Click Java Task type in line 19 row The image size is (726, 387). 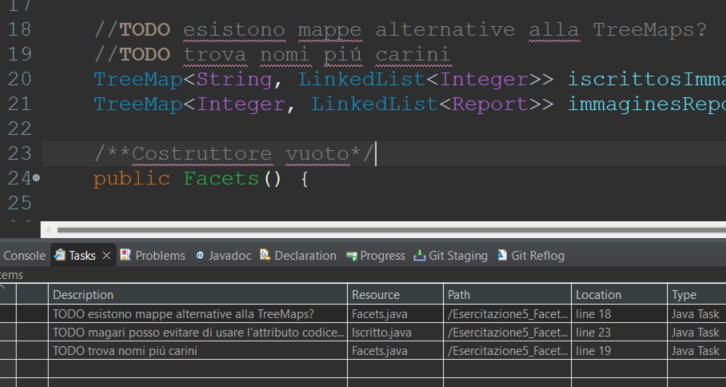[695, 351]
